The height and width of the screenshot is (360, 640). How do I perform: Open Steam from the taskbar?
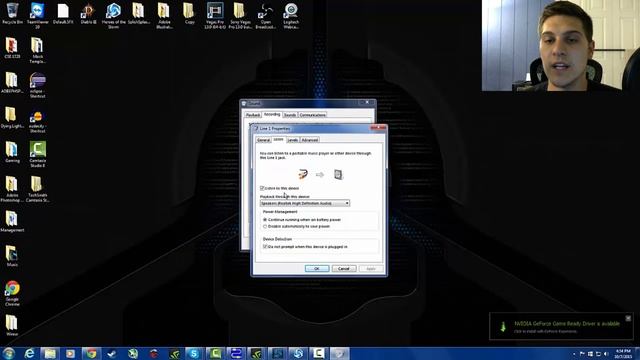tap(111, 353)
